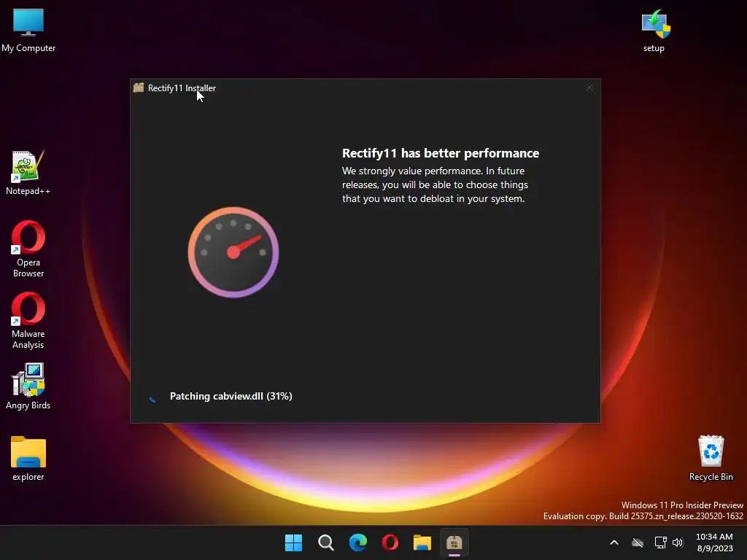
Task: Select the Notepad++ desktop shortcut
Action: (28, 173)
